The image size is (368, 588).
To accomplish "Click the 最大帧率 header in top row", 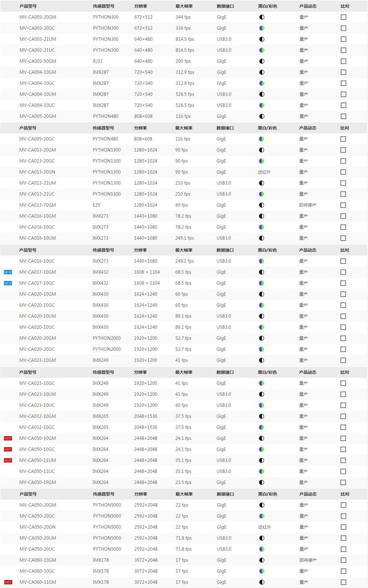I will (x=184, y=7).
